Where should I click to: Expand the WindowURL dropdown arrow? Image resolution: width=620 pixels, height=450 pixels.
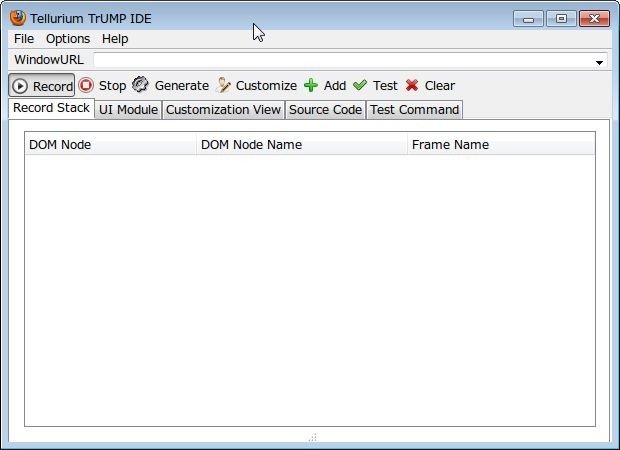point(599,62)
